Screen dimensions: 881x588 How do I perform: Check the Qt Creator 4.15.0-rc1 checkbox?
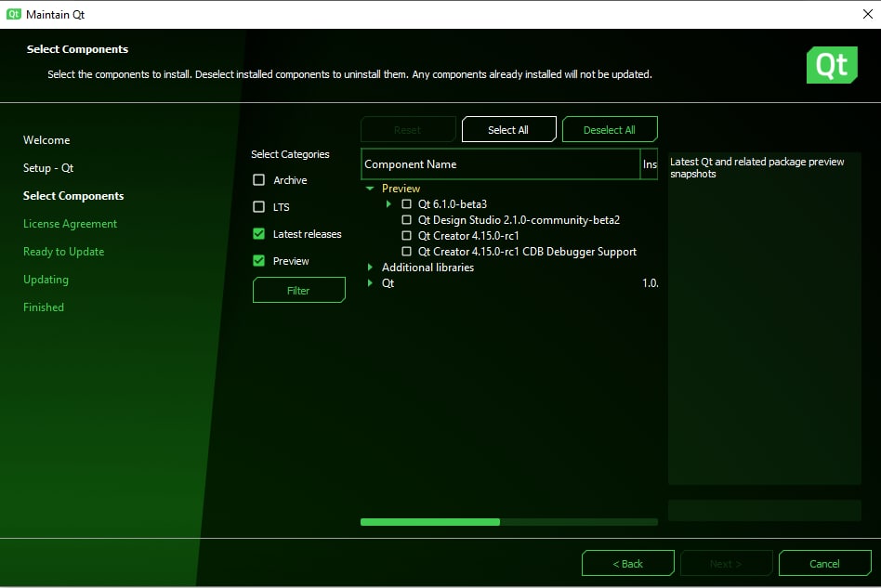pyautogui.click(x=406, y=235)
